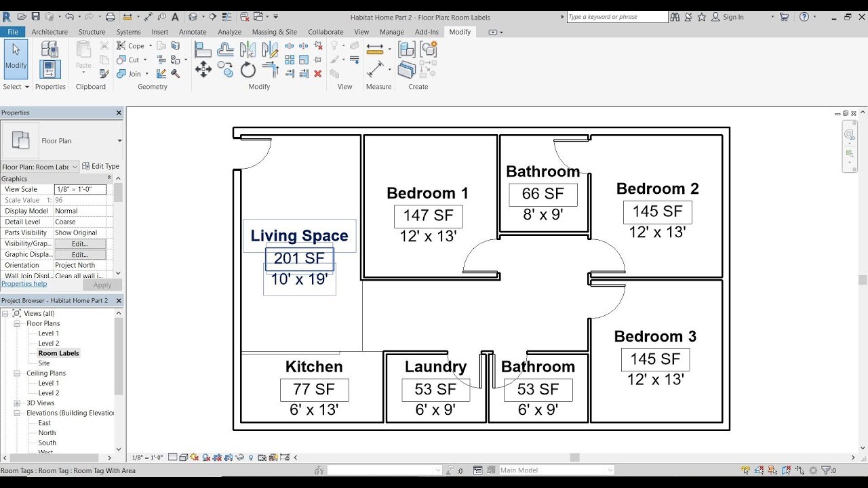Click the Array tool icon
This screenshot has width=868, height=488.
(290, 60)
